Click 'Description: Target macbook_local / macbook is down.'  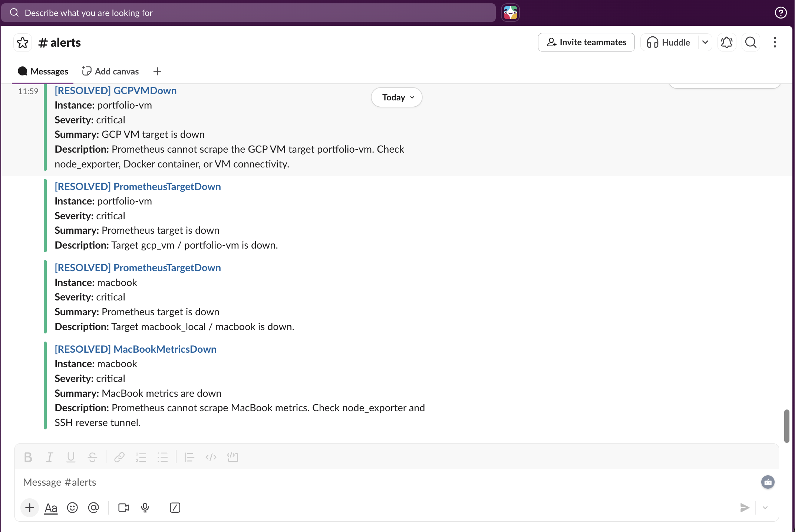pos(174,327)
